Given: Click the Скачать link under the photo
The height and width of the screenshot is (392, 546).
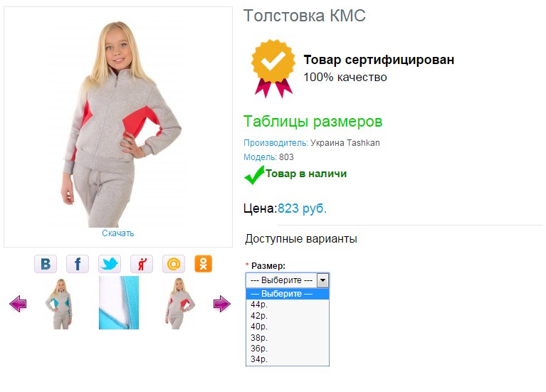Looking at the screenshot, I should (x=117, y=233).
